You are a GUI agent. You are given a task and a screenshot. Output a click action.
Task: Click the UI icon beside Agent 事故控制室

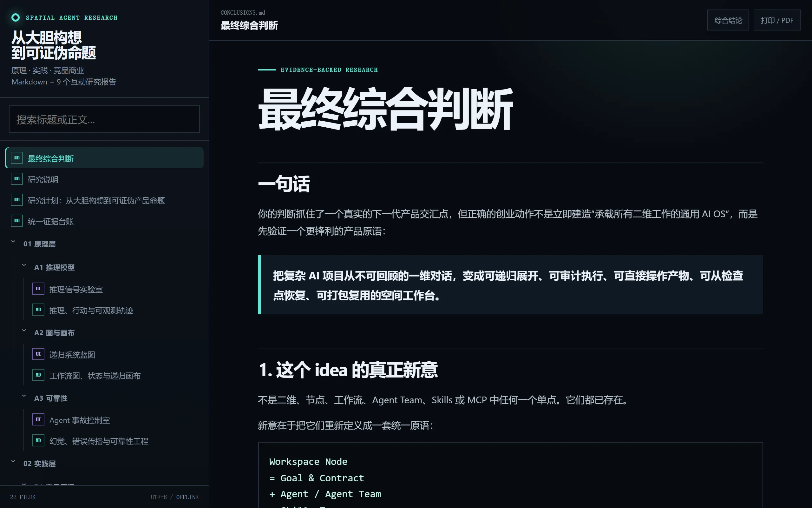click(38, 420)
